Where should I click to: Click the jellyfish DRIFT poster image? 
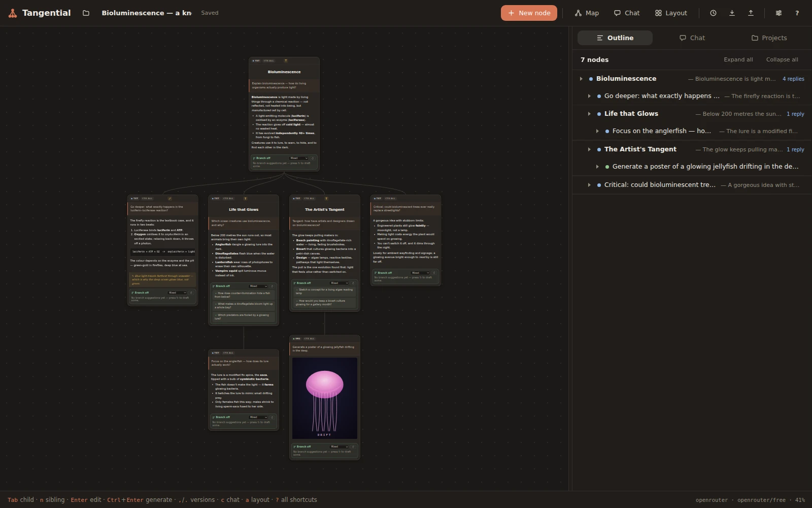pyautogui.click(x=325, y=398)
